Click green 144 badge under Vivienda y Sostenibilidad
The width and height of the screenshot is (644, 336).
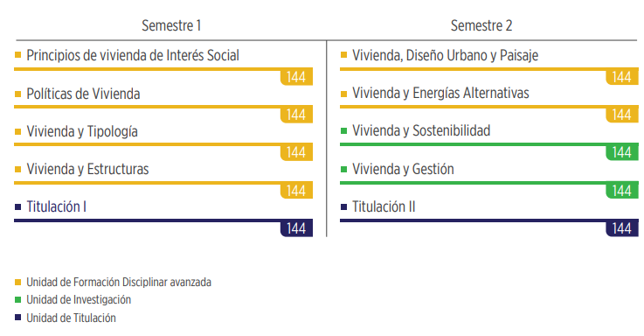point(622,152)
